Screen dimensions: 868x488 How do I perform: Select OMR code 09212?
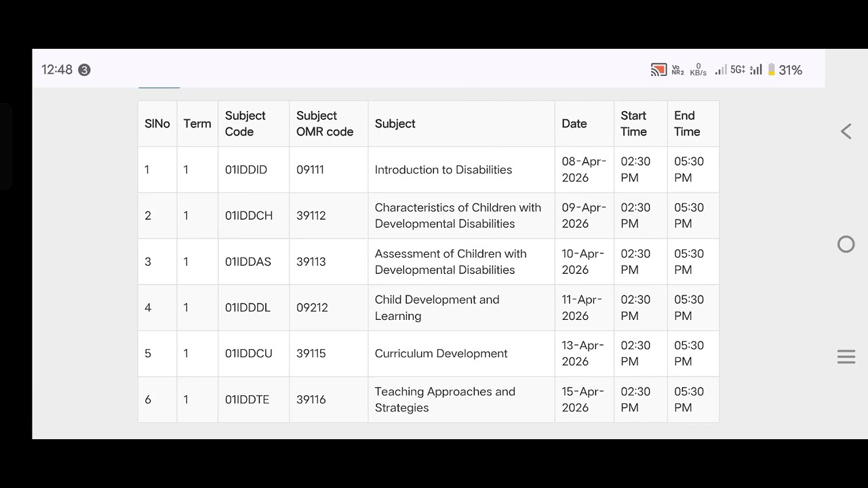[312, 308]
